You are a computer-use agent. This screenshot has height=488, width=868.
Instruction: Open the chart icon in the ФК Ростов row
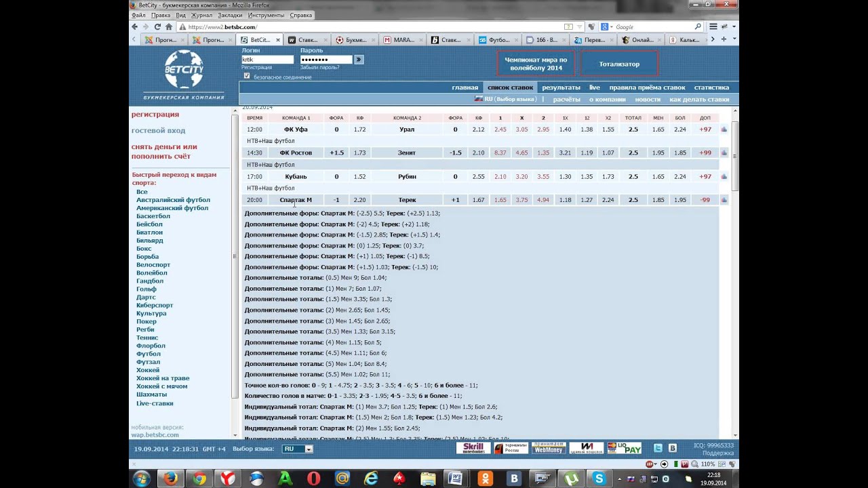[x=724, y=153]
